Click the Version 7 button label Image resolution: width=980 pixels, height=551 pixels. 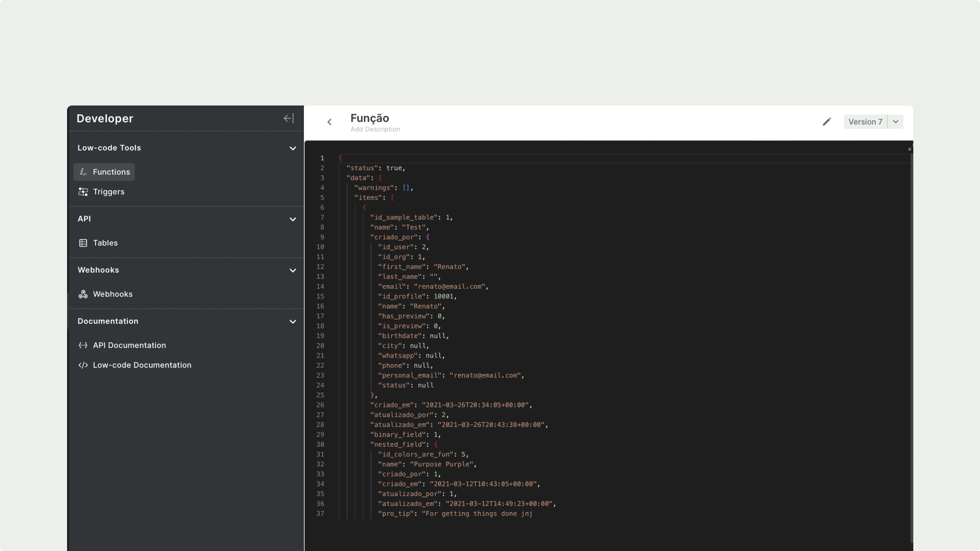pos(865,122)
